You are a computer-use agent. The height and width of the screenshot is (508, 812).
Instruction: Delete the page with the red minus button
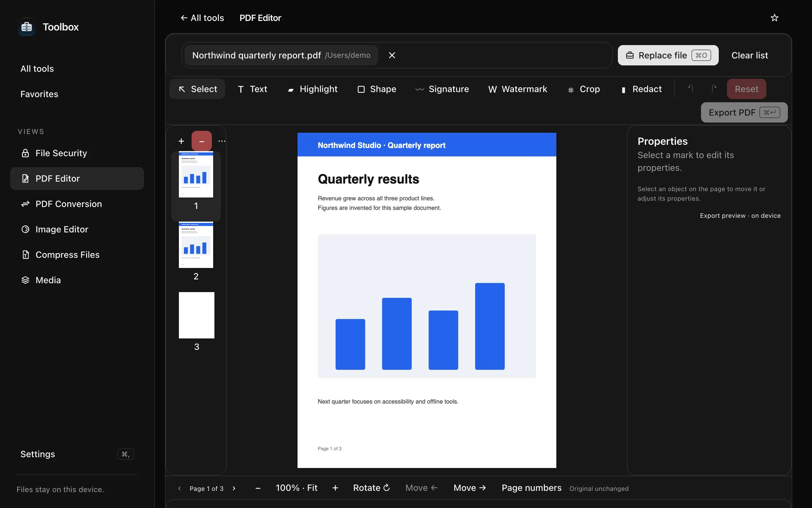[202, 141]
